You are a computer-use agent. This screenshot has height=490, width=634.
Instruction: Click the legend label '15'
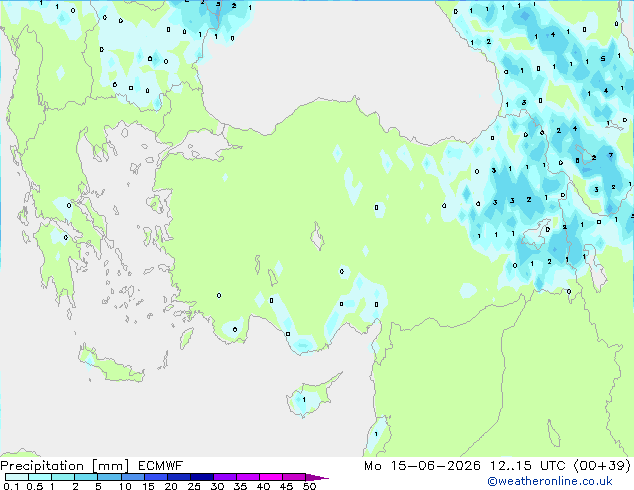click(148, 486)
